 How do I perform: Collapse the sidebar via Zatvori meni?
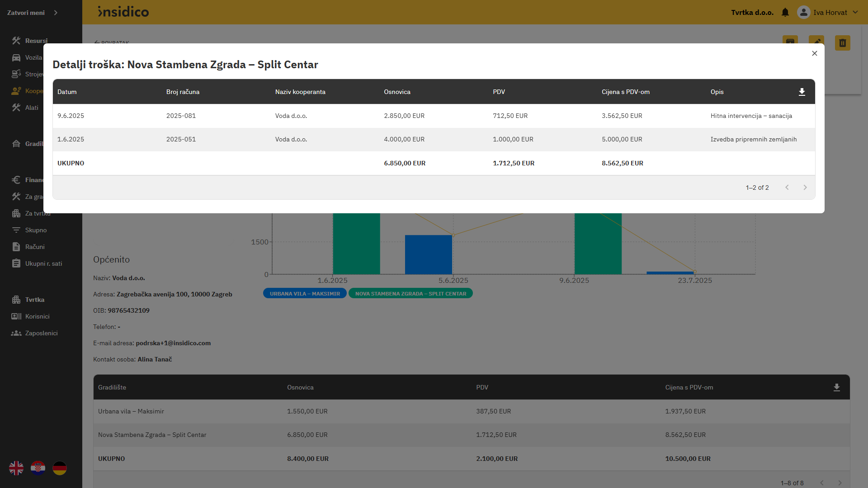[x=33, y=13]
